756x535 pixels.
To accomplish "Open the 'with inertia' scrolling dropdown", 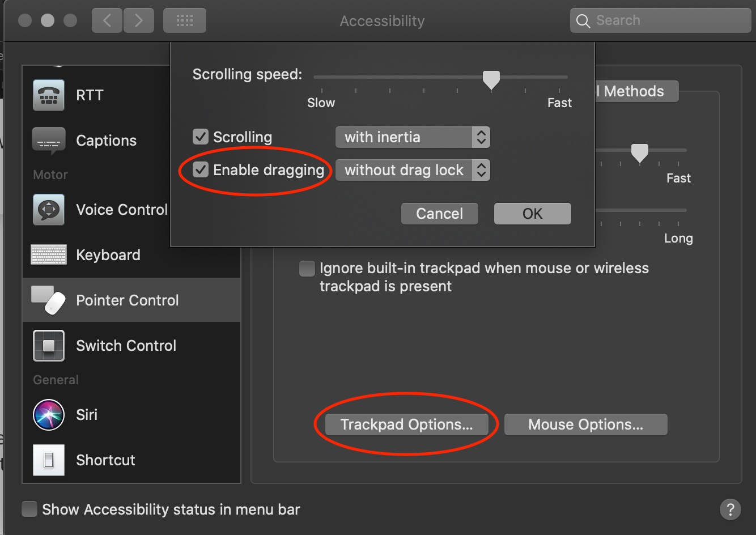I will 413,137.
